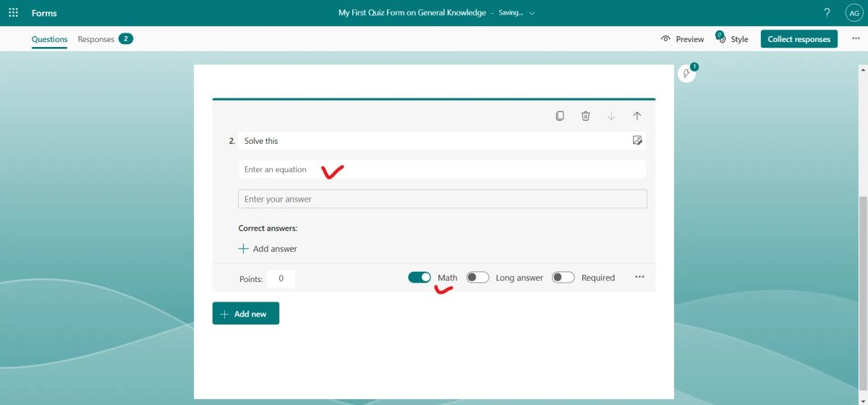The image size is (868, 405).
Task: Turn off the Math toggle
Action: pyautogui.click(x=420, y=277)
